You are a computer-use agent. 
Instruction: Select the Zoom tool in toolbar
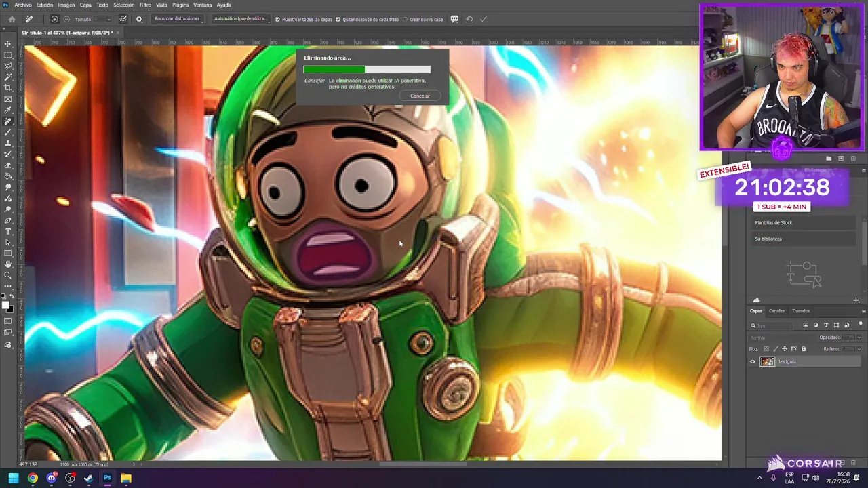pos(8,275)
